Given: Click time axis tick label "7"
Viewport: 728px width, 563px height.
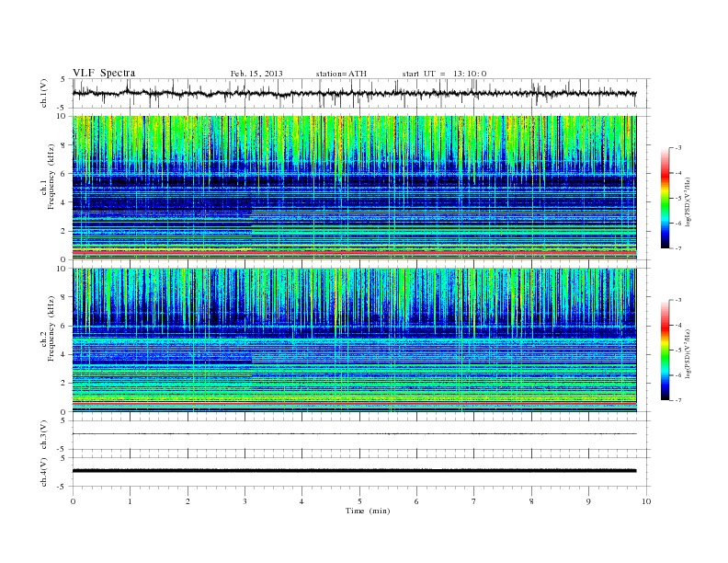Looking at the screenshot, I should (x=474, y=501).
